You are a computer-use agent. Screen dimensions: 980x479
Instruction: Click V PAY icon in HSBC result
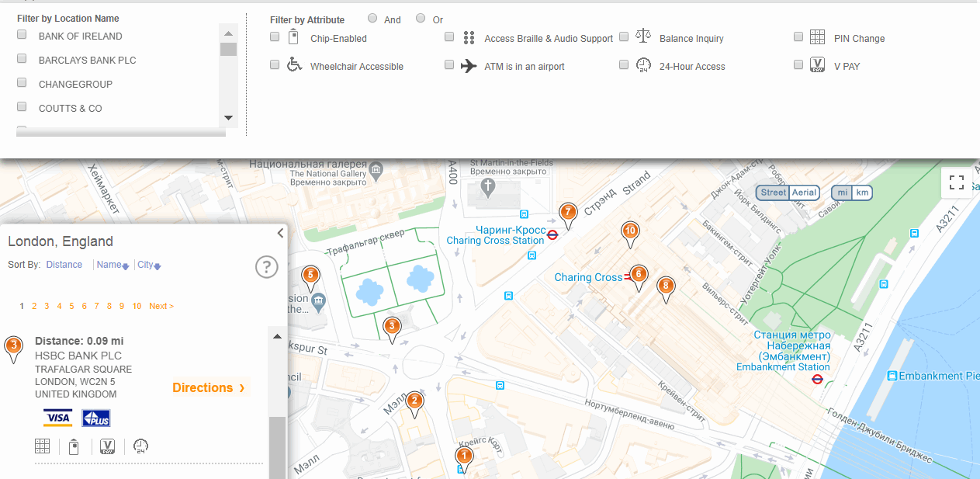(107, 446)
